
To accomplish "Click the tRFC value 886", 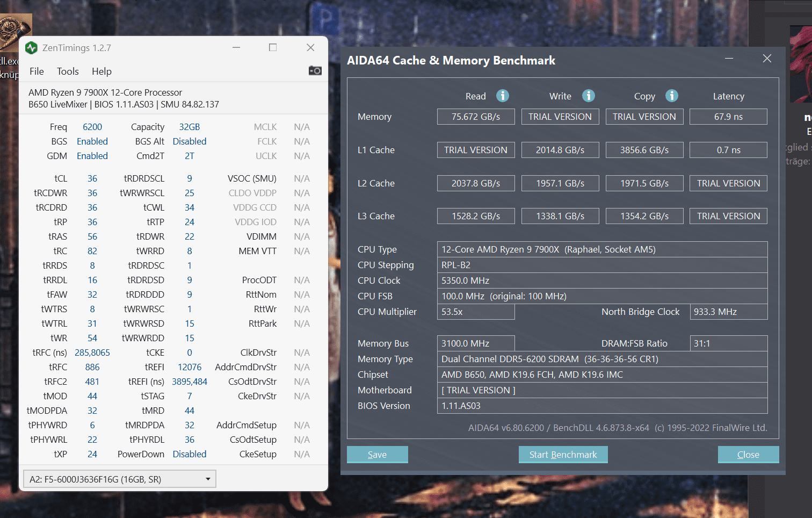I will pyautogui.click(x=92, y=367).
